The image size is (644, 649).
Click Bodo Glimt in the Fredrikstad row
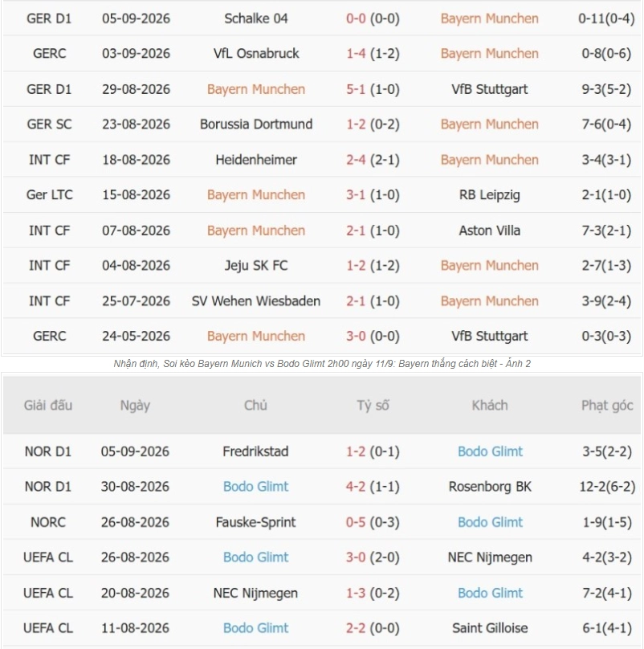tap(490, 451)
